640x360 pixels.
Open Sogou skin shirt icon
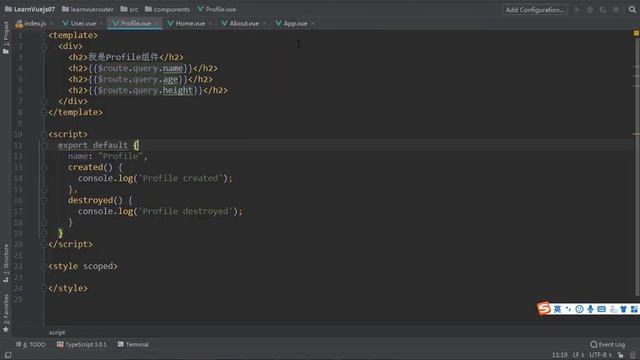pyautogui.click(x=623, y=309)
